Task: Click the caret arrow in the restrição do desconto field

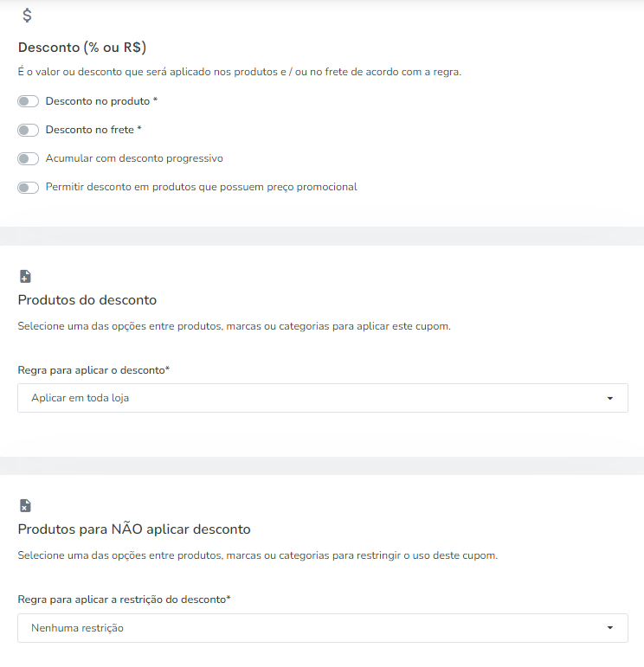Action: pos(610,628)
